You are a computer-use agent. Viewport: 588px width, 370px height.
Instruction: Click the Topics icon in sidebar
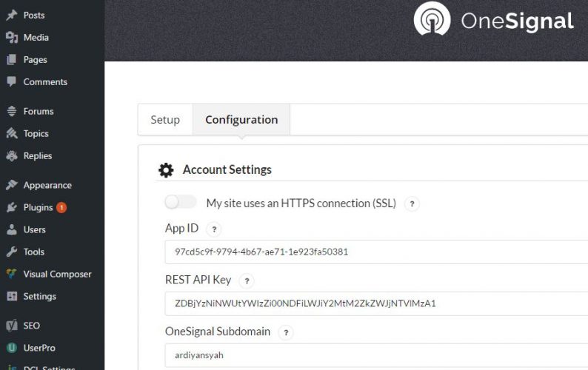12,133
